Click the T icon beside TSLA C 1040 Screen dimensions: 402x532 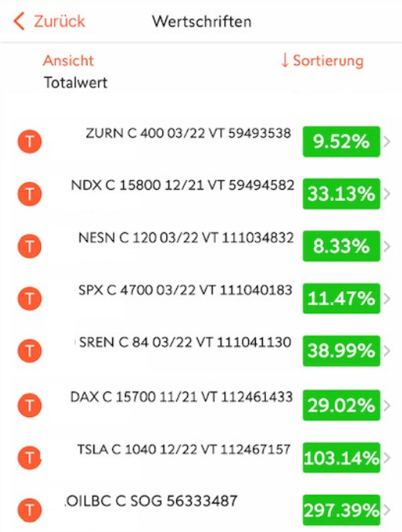(x=29, y=457)
